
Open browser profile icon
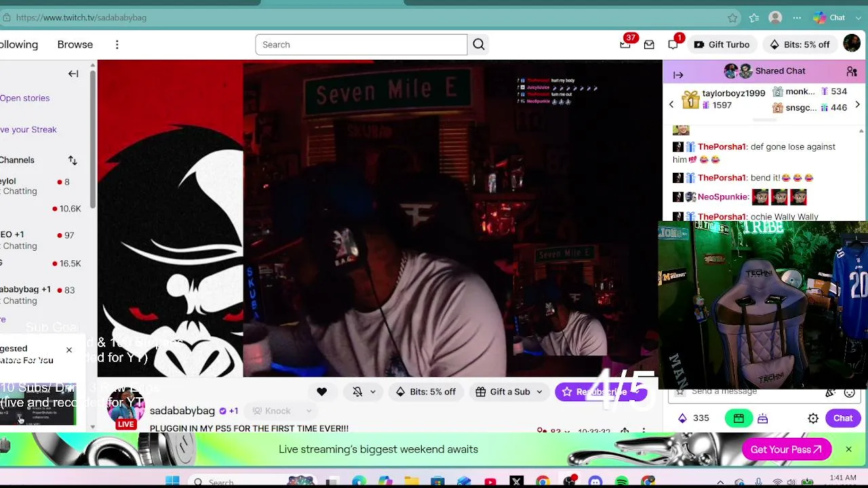click(x=776, y=18)
